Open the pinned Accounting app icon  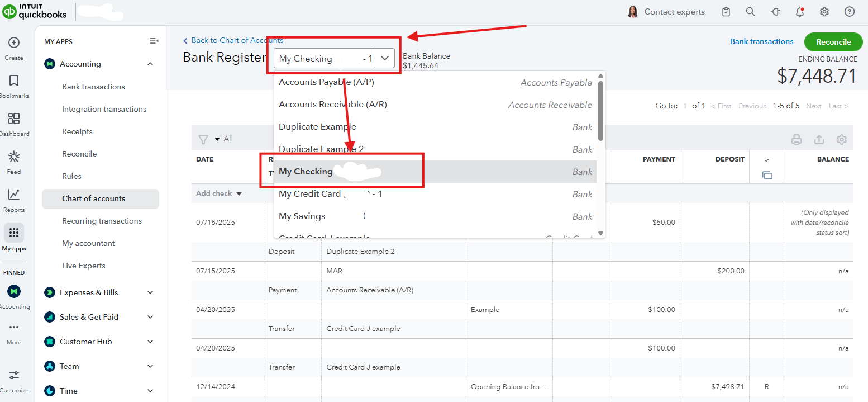(x=14, y=291)
